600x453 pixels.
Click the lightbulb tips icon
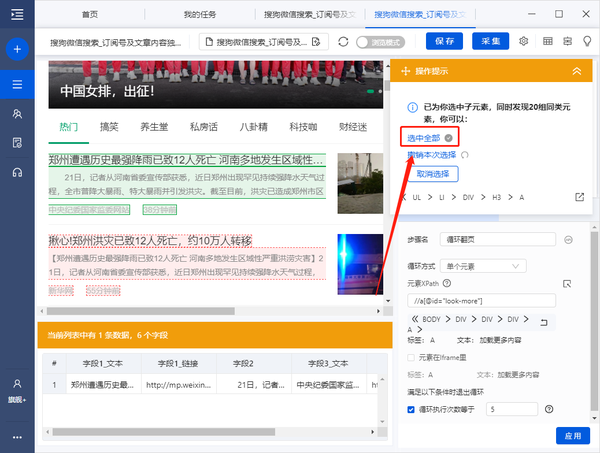(587, 41)
